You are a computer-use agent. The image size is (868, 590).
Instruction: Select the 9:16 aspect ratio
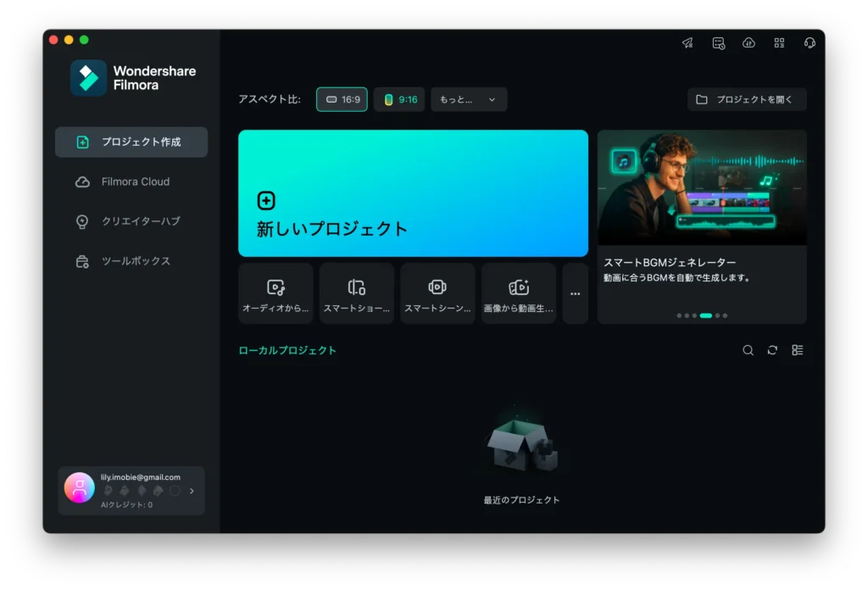(399, 99)
